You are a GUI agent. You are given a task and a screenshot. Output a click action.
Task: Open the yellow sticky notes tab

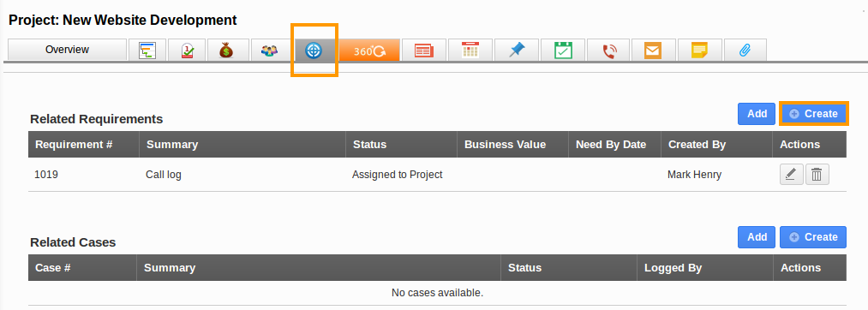(700, 51)
